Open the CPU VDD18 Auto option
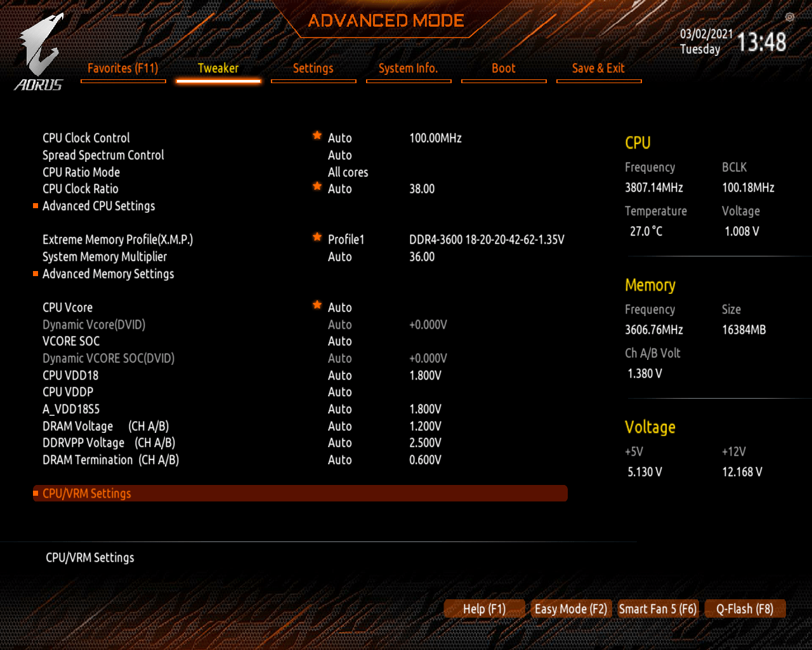The image size is (812, 650). [340, 375]
